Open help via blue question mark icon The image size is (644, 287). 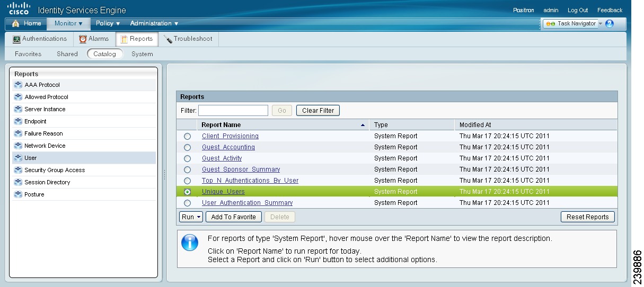(x=610, y=24)
